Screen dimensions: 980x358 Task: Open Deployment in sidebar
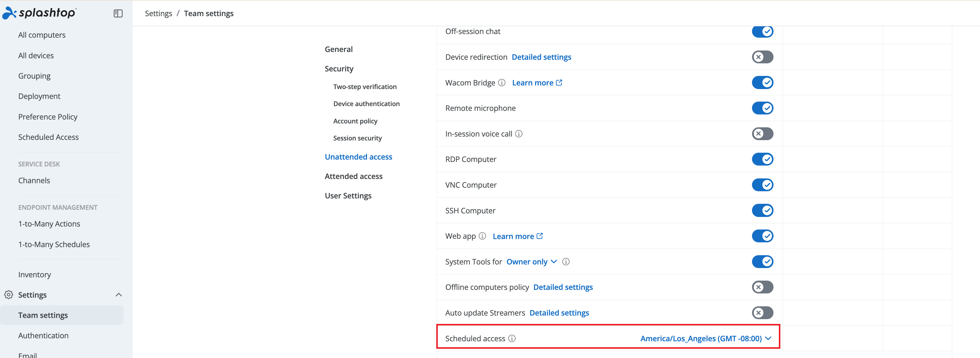click(x=39, y=96)
